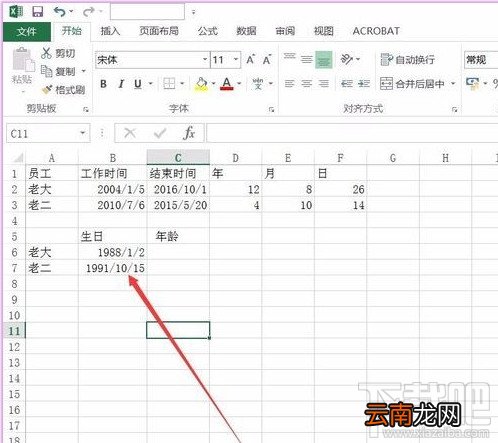
Task: Click the 合并后居中 merge button
Action: tap(412, 83)
